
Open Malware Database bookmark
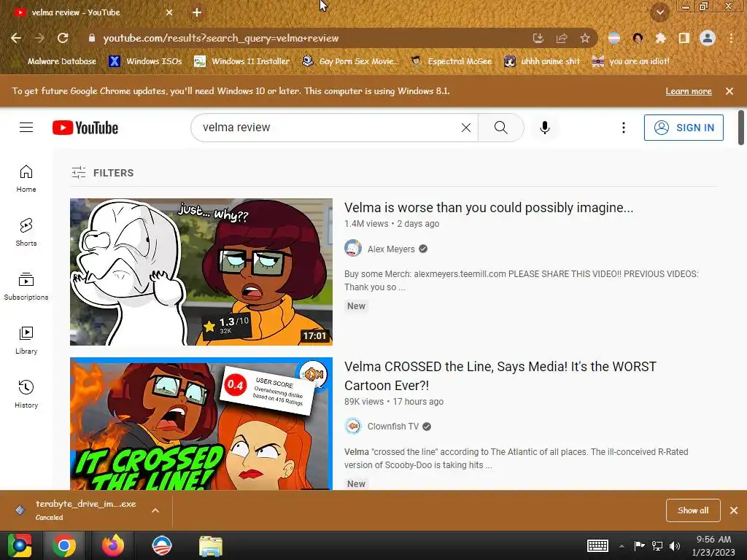[55, 61]
